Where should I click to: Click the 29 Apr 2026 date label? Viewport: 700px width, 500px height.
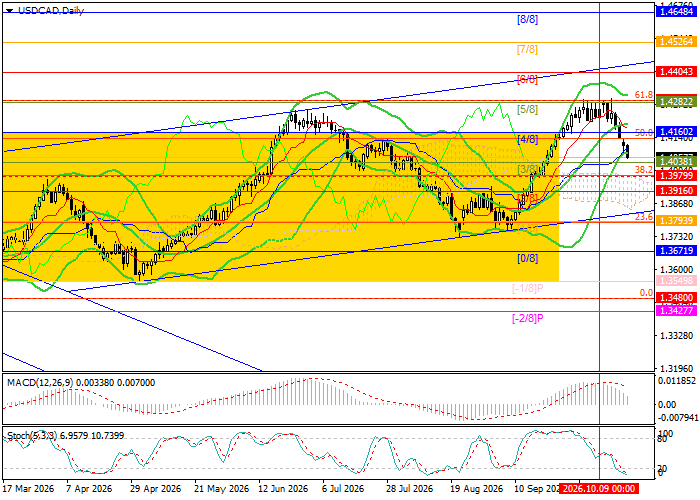(x=155, y=488)
